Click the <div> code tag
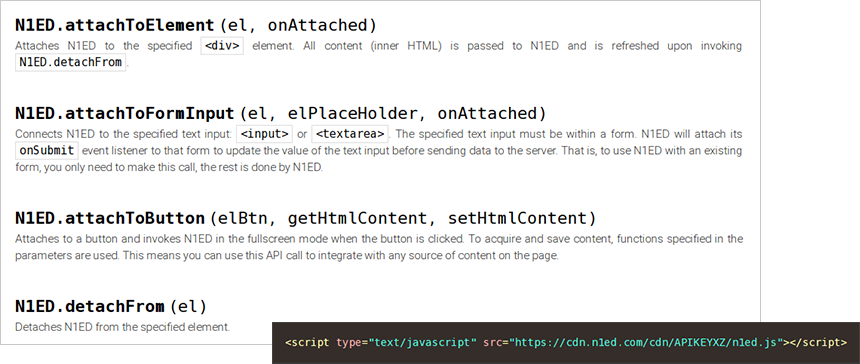Viewport: 860px width, 364px height. click(x=222, y=46)
